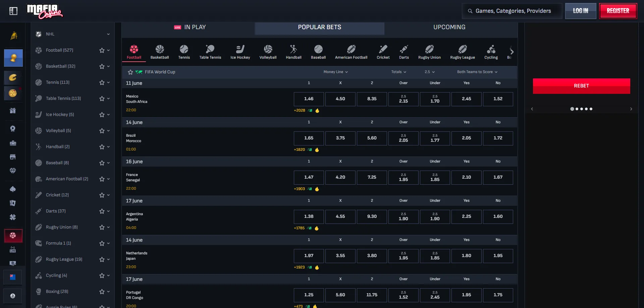Click the REBET button

pyautogui.click(x=581, y=86)
